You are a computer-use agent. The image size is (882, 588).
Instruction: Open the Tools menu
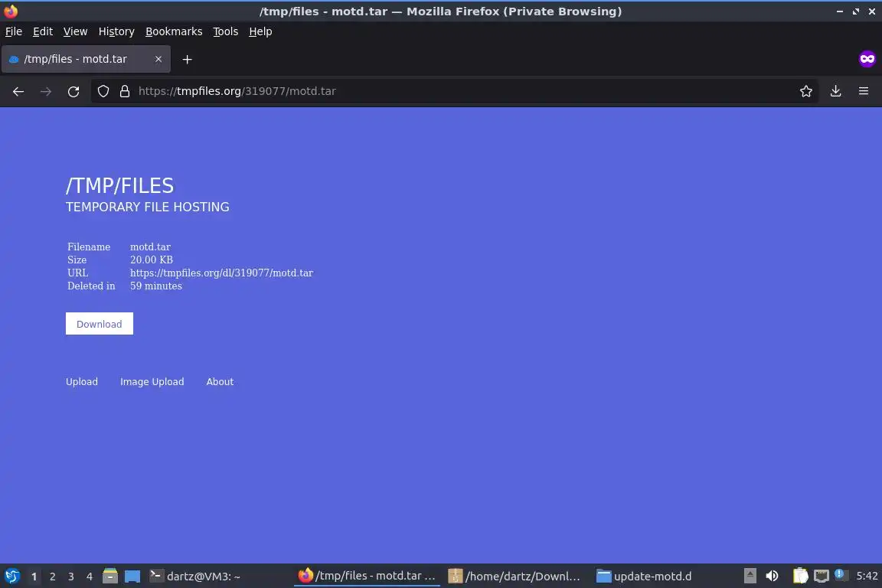(226, 31)
